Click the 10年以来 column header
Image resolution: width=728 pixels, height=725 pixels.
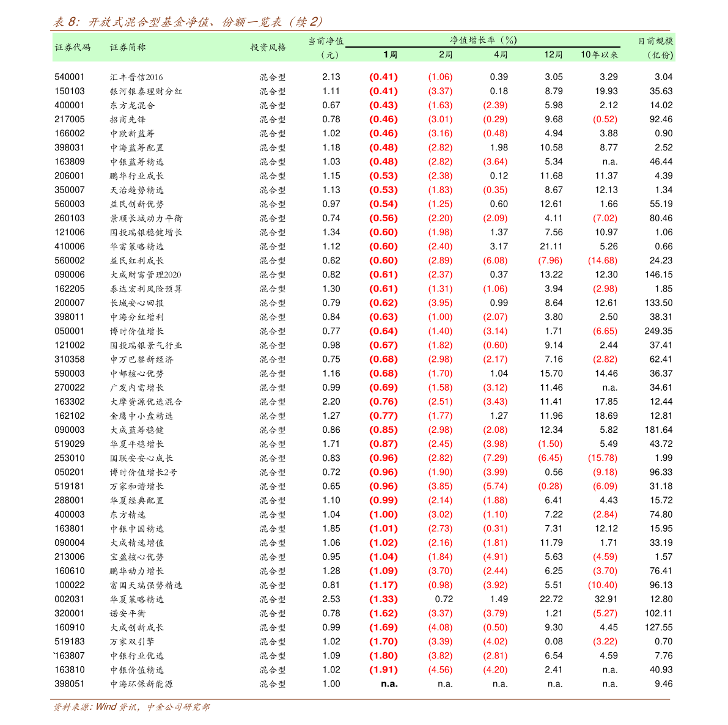pos(600,55)
